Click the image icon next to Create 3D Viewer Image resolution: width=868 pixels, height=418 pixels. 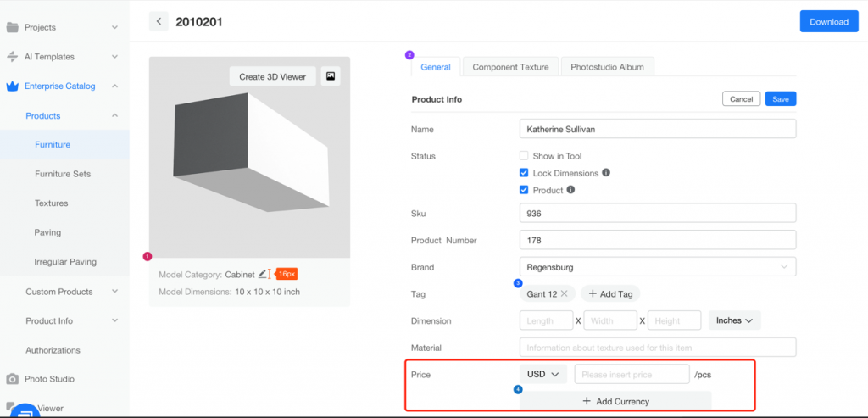(331, 76)
